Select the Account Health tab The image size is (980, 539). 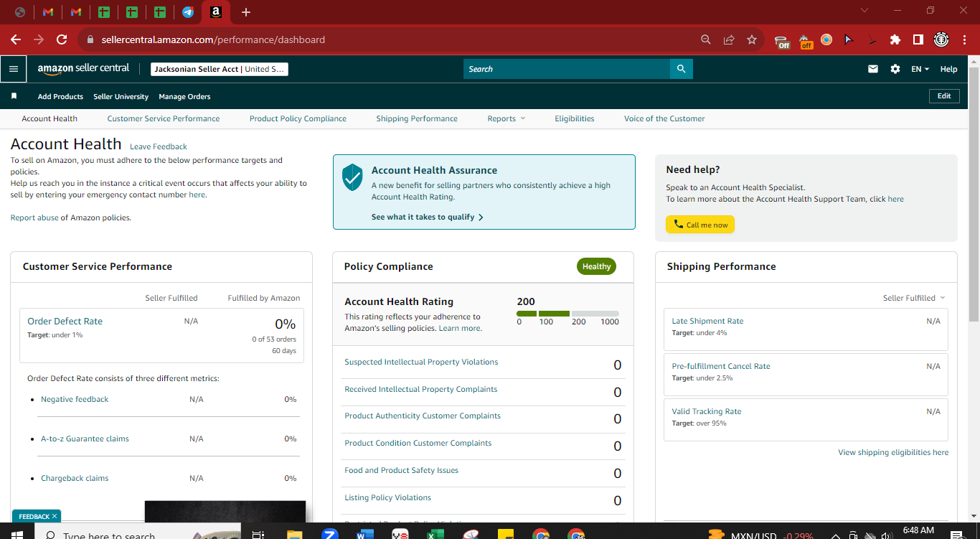click(50, 118)
